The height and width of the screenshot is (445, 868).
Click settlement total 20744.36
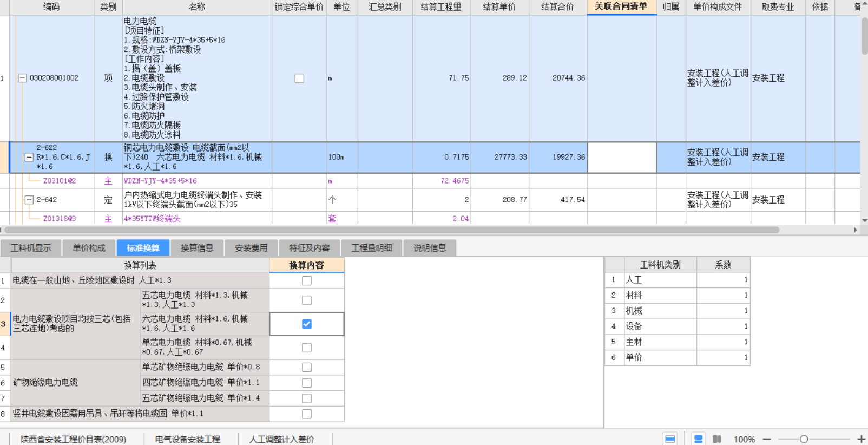point(569,78)
